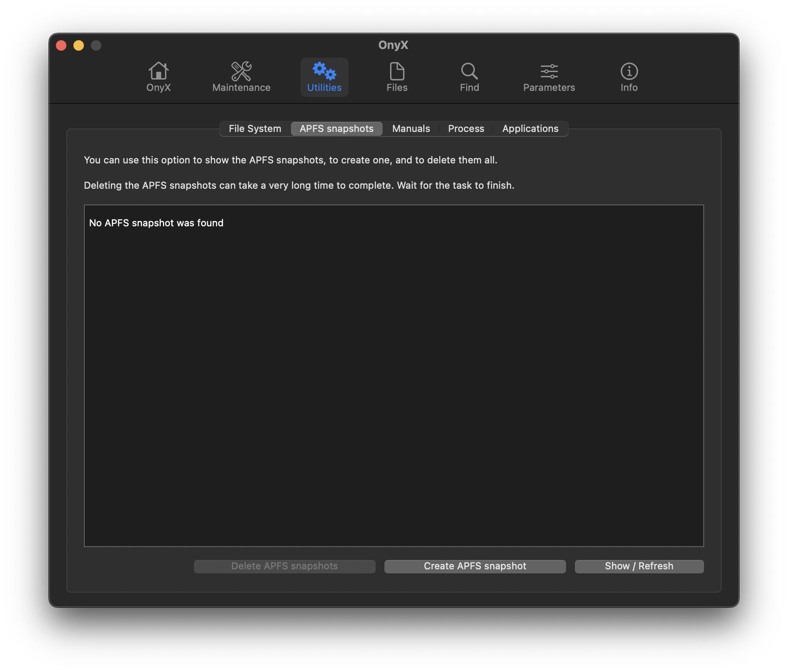Click the OnyX window title text
Image resolution: width=788 pixels, height=672 pixels.
(x=393, y=45)
